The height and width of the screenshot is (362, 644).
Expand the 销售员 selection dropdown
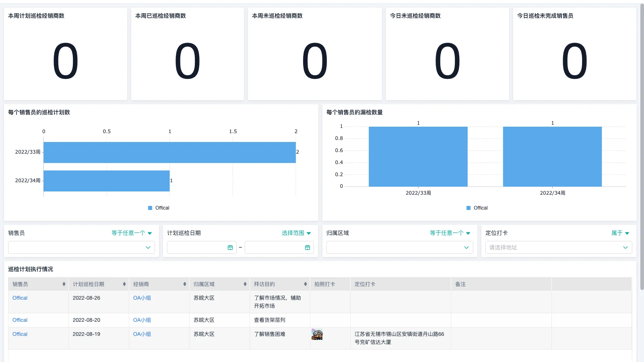148,247
